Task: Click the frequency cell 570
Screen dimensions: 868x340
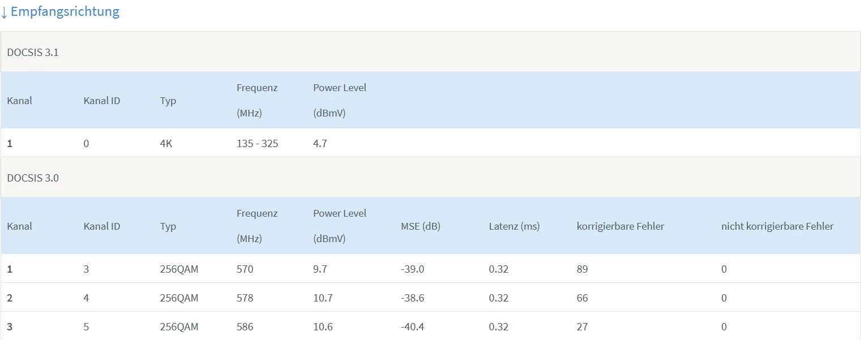Action: pyautogui.click(x=245, y=269)
